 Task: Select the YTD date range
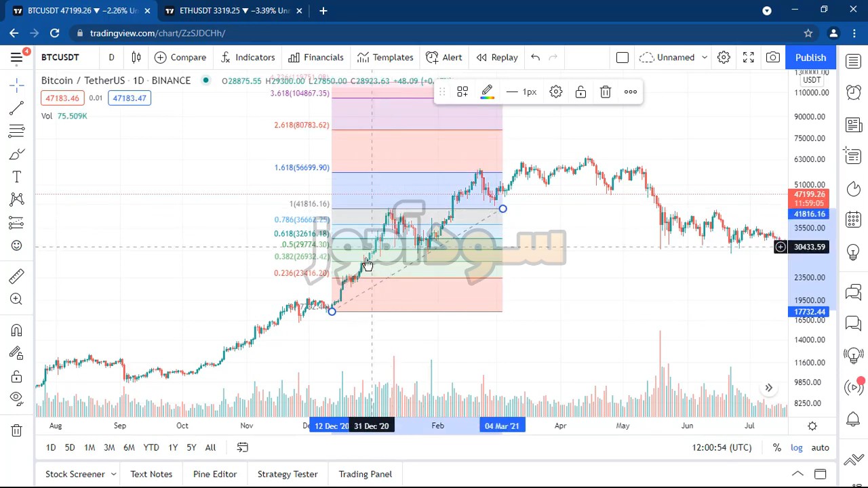151,447
